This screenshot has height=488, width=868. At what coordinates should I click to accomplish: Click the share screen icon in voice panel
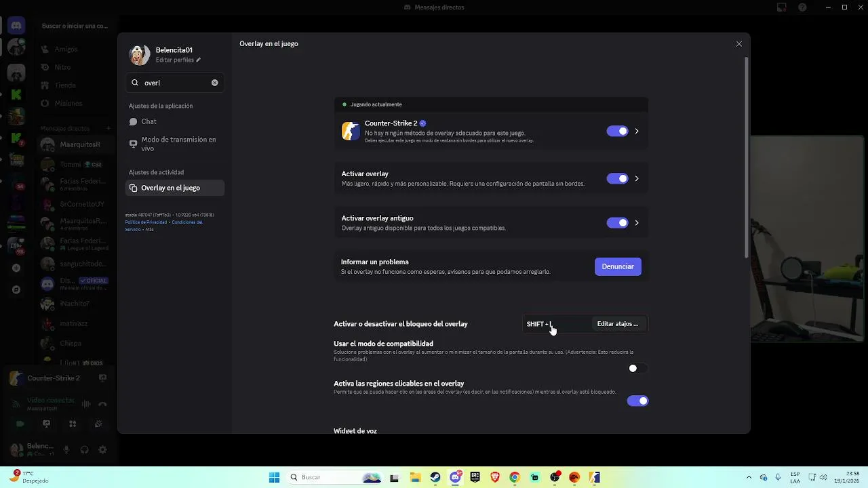[46, 424]
